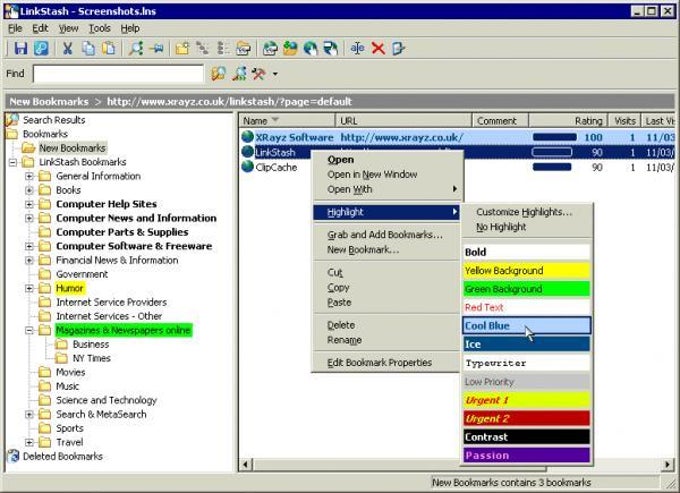
Task: Click the find bookmark magnifier icon
Action: click(239, 74)
